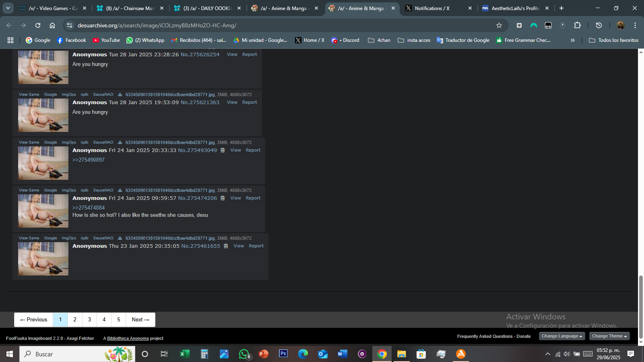The width and height of the screenshot is (644, 362).
Task: Click Frequently Asked Questions link
Action: (485, 337)
